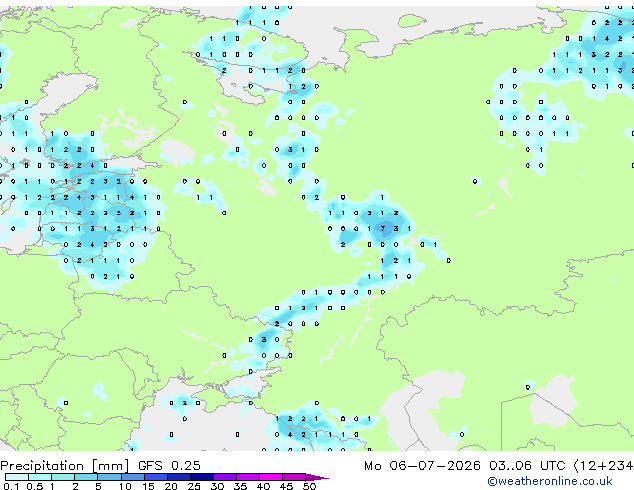Click the '30' legend scale label
This screenshot has width=634, height=490.
coord(217,486)
